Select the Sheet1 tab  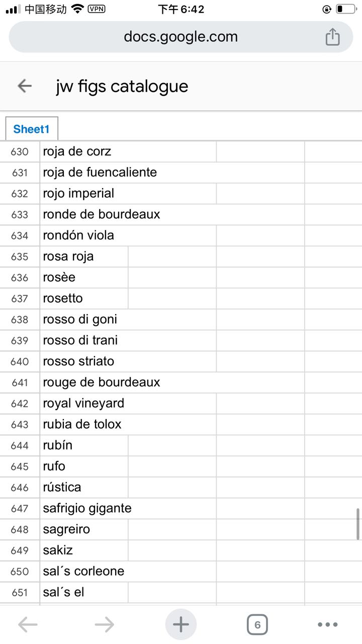pyautogui.click(x=32, y=129)
